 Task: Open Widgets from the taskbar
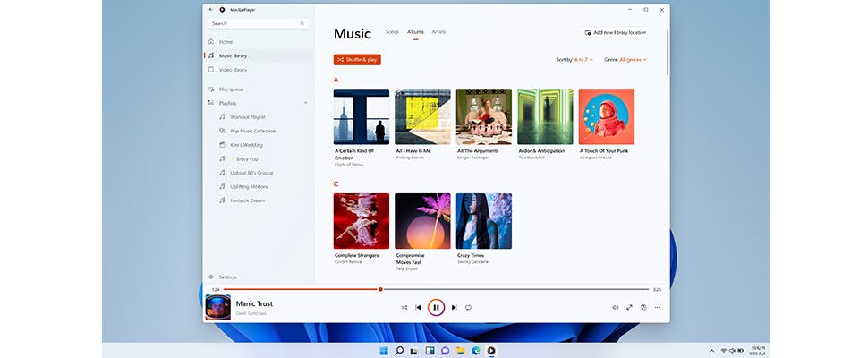pos(430,351)
